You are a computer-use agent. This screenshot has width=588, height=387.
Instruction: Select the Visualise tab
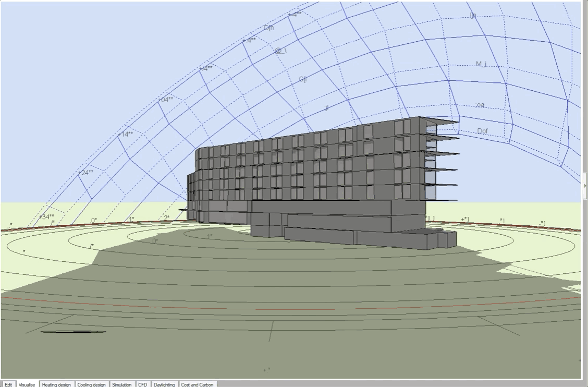27,384
